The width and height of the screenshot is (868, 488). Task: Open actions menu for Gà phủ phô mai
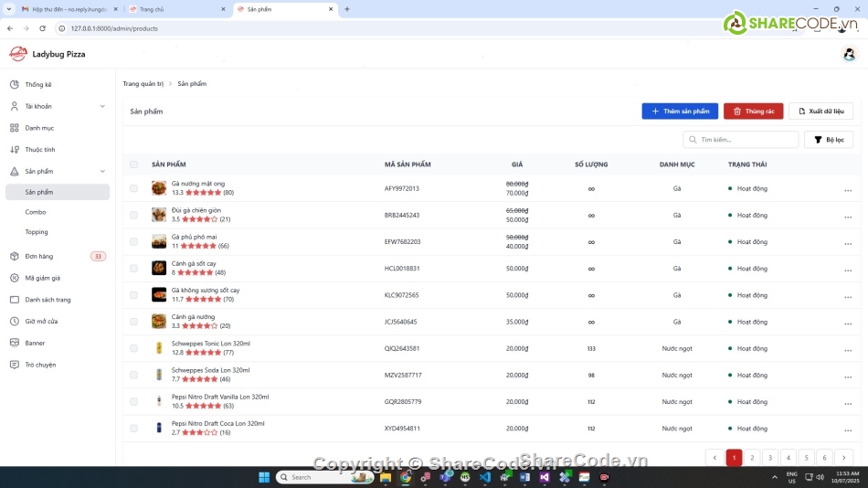pos(848,243)
